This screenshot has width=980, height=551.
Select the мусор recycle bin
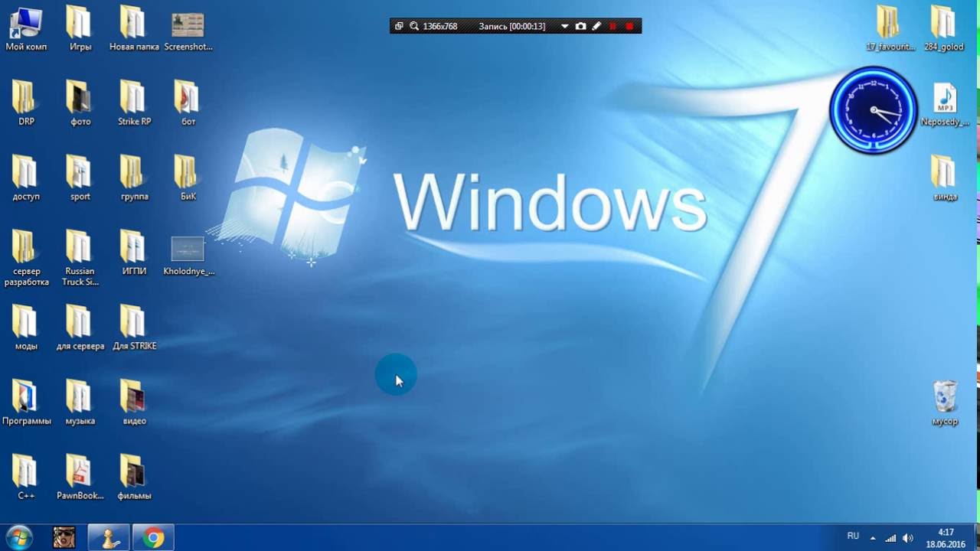coord(945,403)
